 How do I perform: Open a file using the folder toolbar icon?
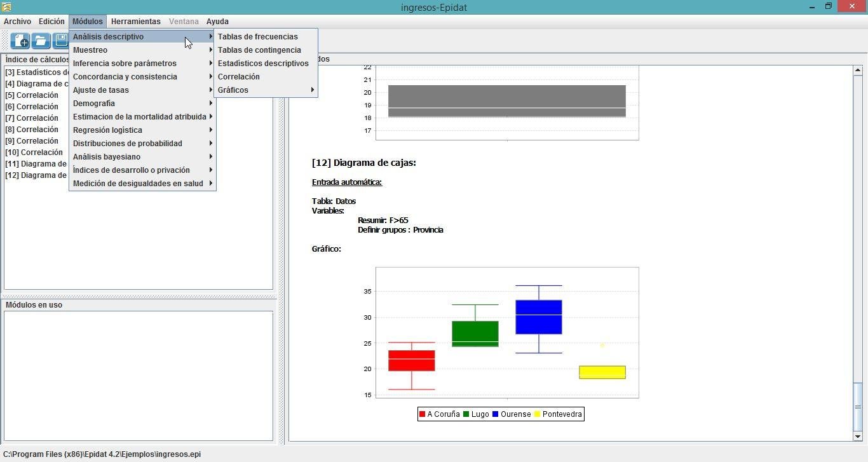40,40
